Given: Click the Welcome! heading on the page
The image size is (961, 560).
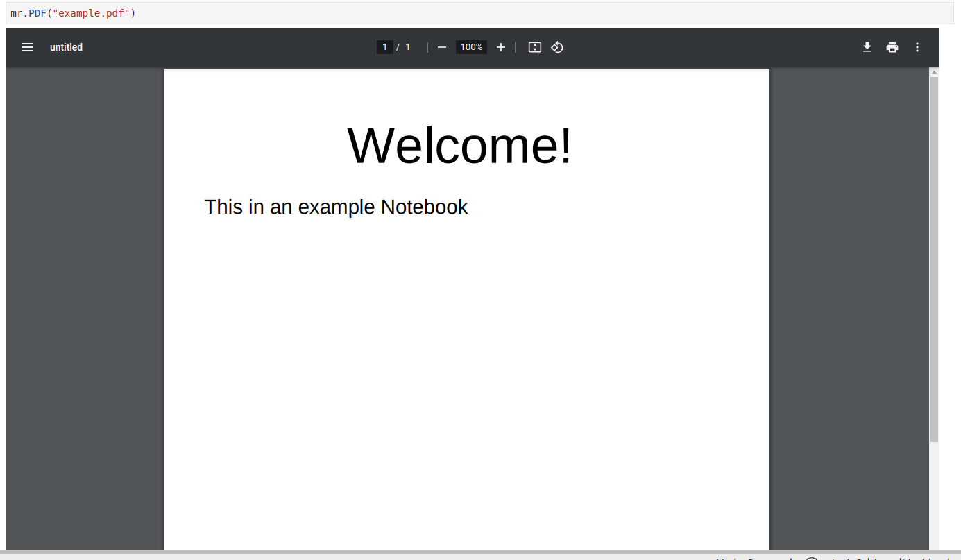Looking at the screenshot, I should coord(458,145).
